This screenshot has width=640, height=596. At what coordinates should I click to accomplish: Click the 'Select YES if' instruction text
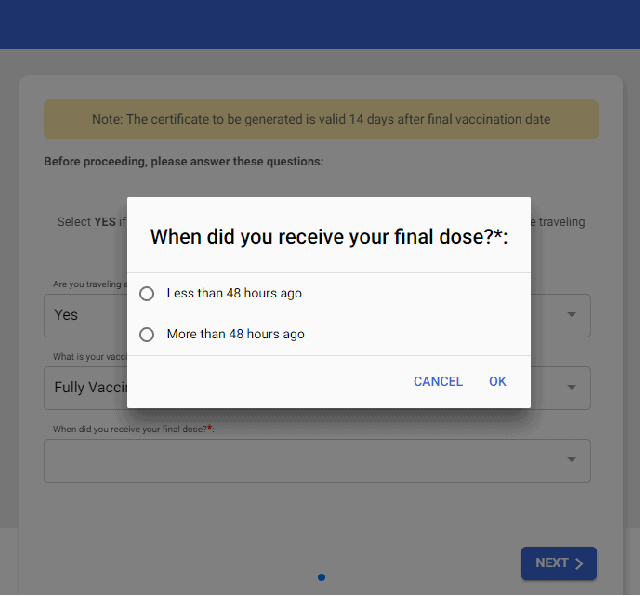click(88, 222)
